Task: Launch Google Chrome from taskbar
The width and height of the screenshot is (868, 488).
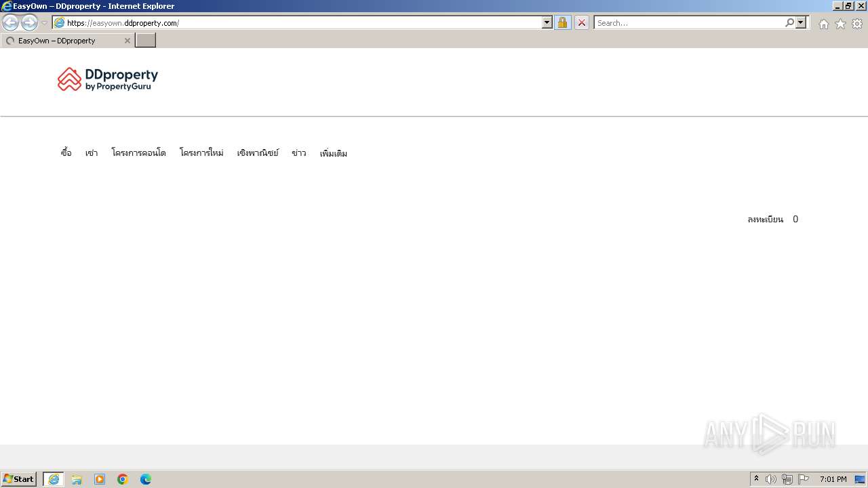Action: coord(123,479)
